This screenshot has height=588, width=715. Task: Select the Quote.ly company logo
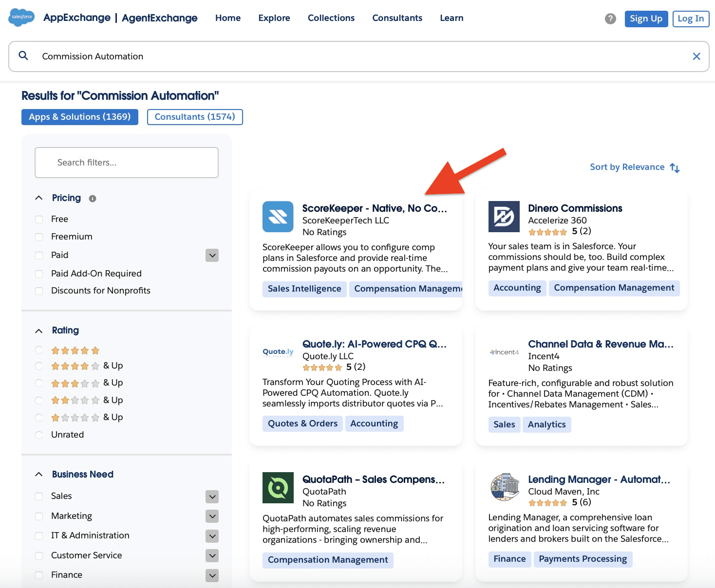(278, 352)
